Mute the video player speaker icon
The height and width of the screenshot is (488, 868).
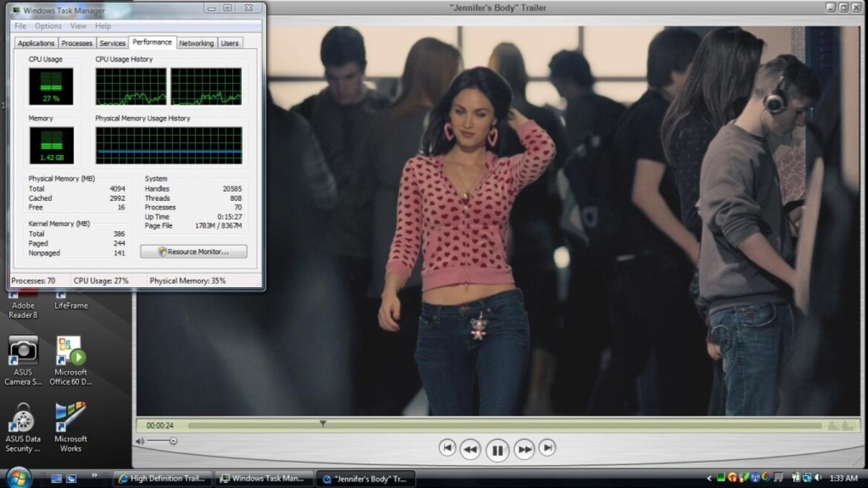pos(140,441)
